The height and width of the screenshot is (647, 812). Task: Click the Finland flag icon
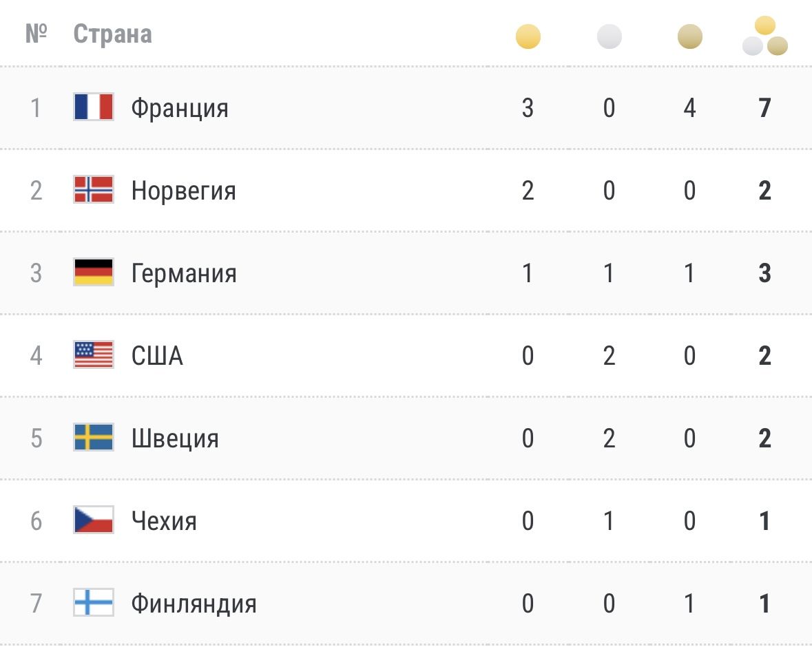click(x=94, y=602)
